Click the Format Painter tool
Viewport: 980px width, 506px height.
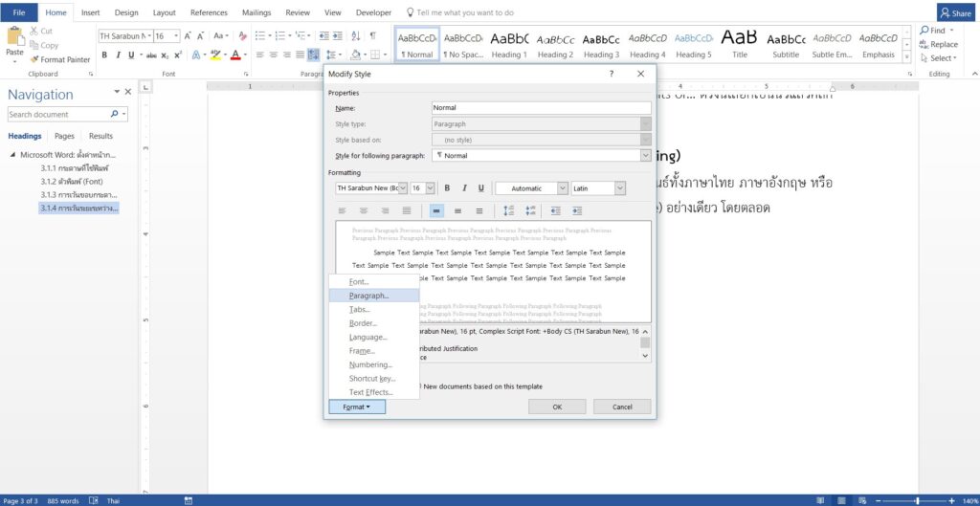(x=60, y=59)
